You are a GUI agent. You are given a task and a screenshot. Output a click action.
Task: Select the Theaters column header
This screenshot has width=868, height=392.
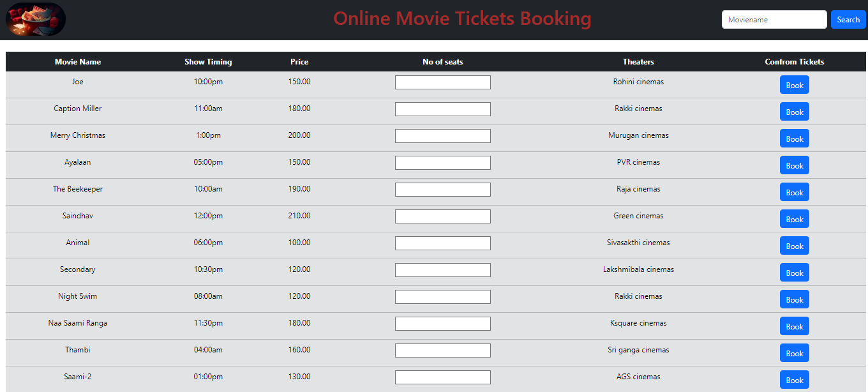[638, 62]
